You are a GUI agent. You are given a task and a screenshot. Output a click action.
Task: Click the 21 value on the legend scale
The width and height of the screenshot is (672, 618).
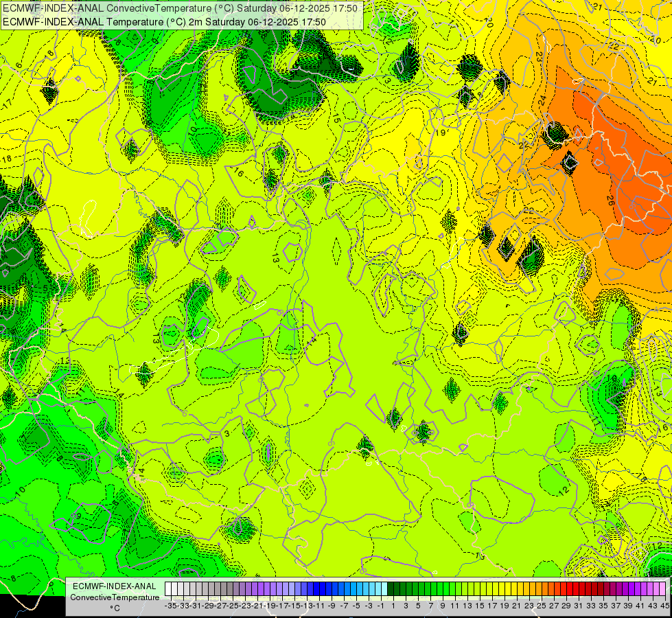coord(517,606)
